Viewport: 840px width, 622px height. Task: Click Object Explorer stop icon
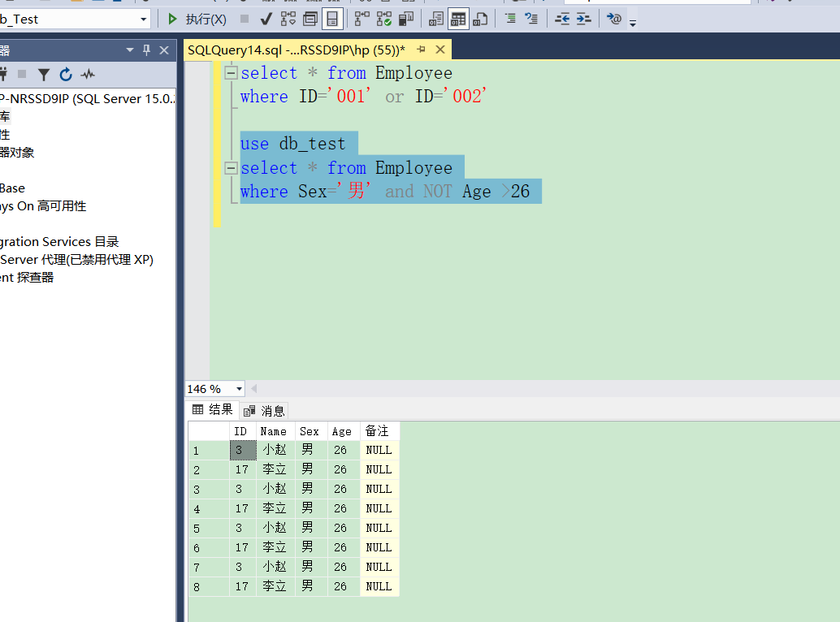pos(22,75)
